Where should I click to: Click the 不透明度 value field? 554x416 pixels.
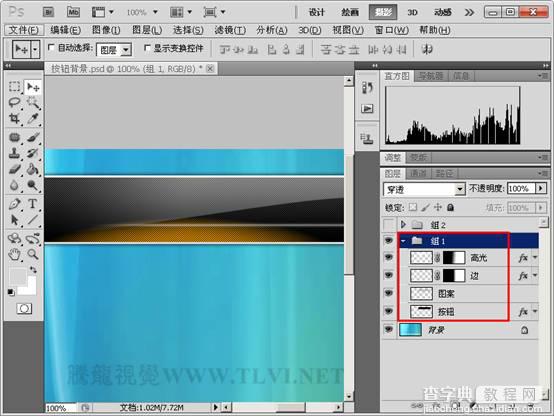tap(521, 189)
